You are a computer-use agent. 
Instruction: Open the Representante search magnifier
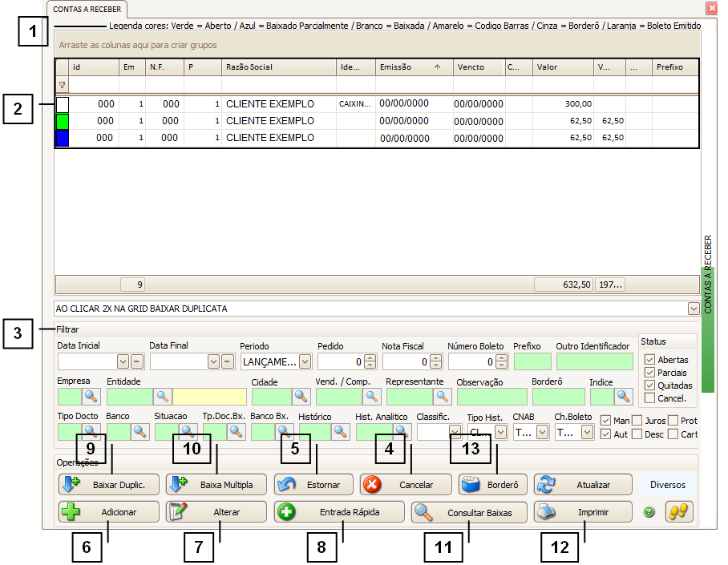coord(443,396)
